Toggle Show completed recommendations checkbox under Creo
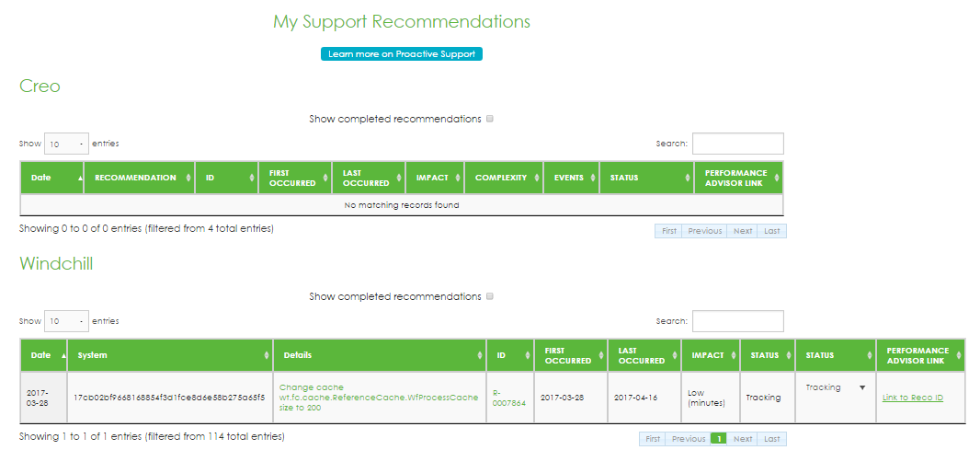980x450 pixels. (x=490, y=119)
